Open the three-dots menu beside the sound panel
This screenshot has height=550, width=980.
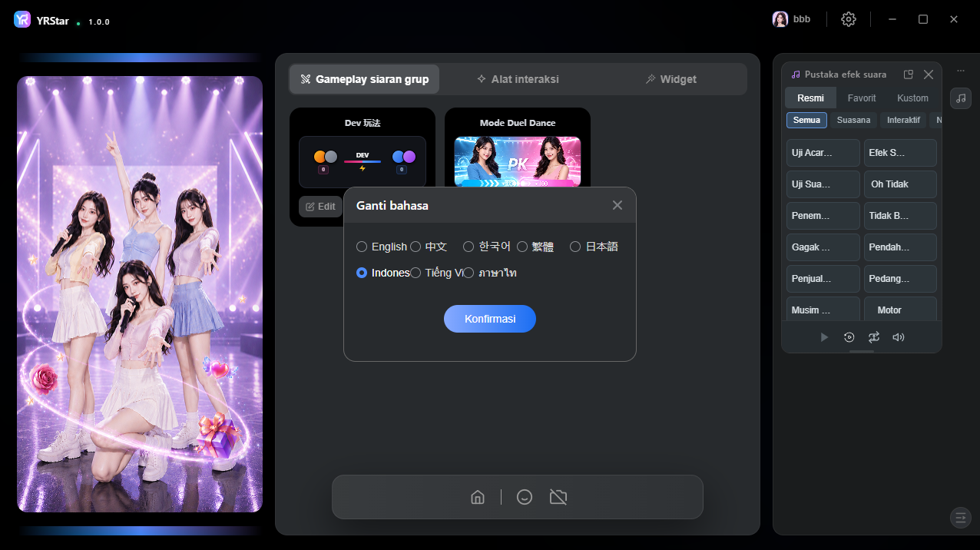[x=961, y=71]
